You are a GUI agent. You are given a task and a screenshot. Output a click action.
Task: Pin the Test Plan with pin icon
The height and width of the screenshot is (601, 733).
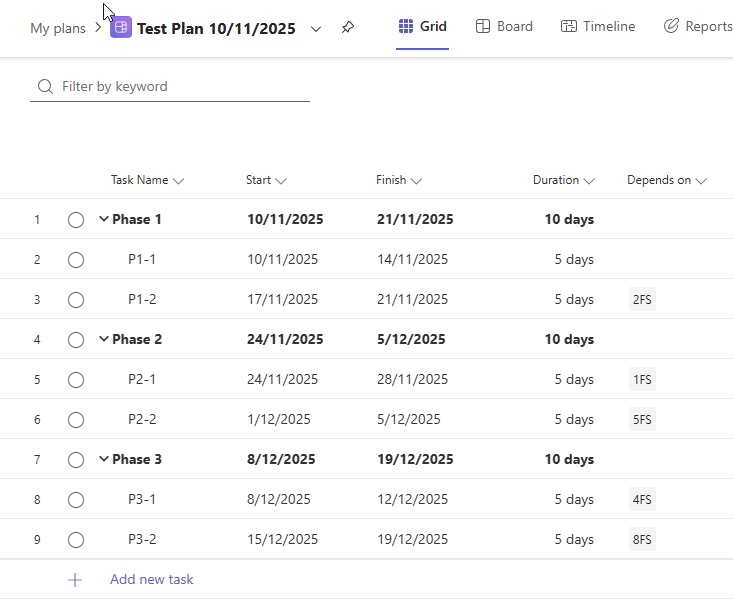pyautogui.click(x=347, y=28)
